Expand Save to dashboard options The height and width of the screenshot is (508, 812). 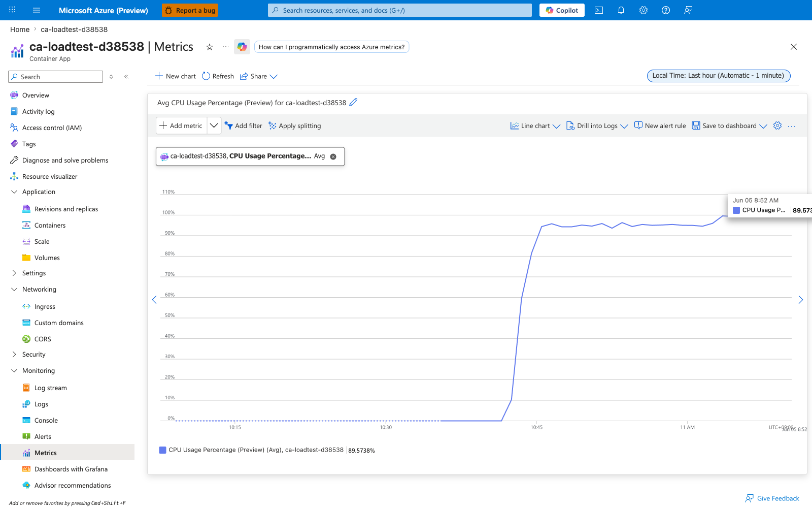[763, 126]
